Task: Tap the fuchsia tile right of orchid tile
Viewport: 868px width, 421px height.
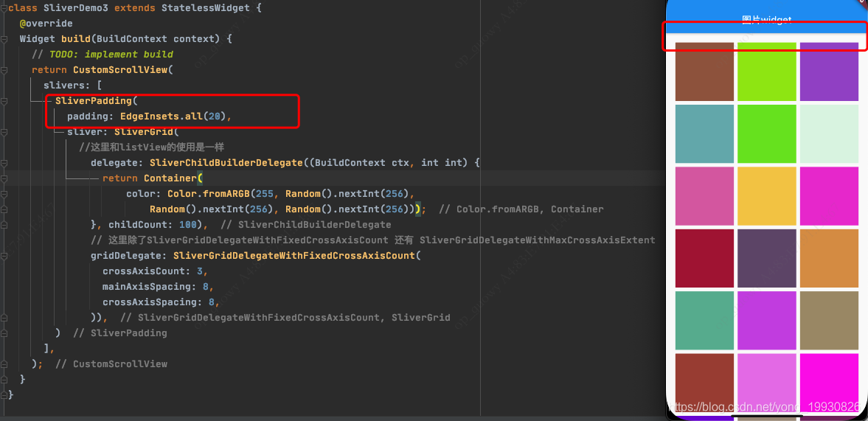Action: click(x=829, y=383)
